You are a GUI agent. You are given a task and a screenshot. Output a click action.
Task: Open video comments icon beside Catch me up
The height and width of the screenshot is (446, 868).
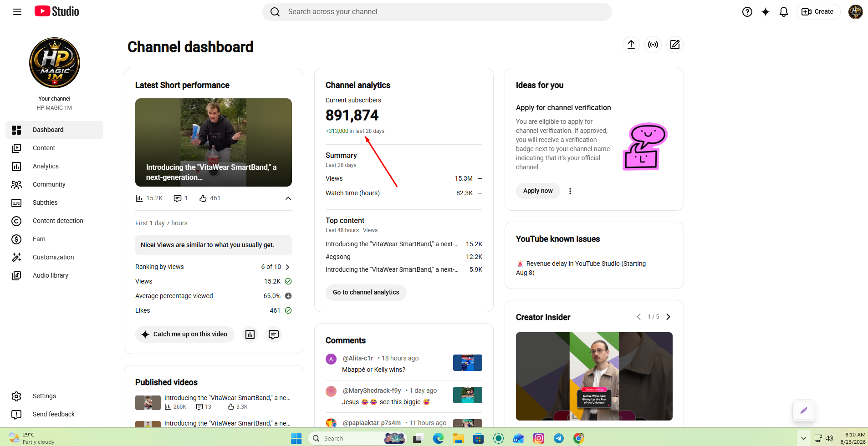[274, 335]
